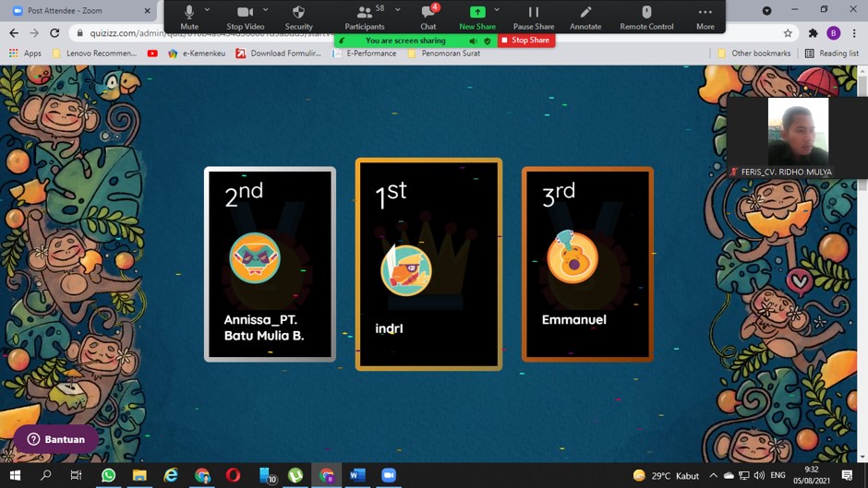868x488 pixels.
Task: Open the Participants panel
Action: 365,17
